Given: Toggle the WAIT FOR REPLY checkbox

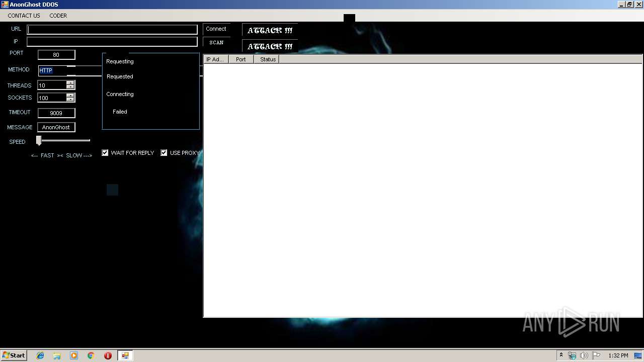Looking at the screenshot, I should click(105, 153).
